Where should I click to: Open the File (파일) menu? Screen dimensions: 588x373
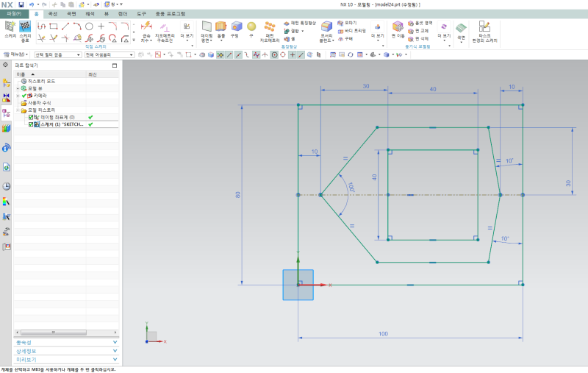(x=14, y=13)
